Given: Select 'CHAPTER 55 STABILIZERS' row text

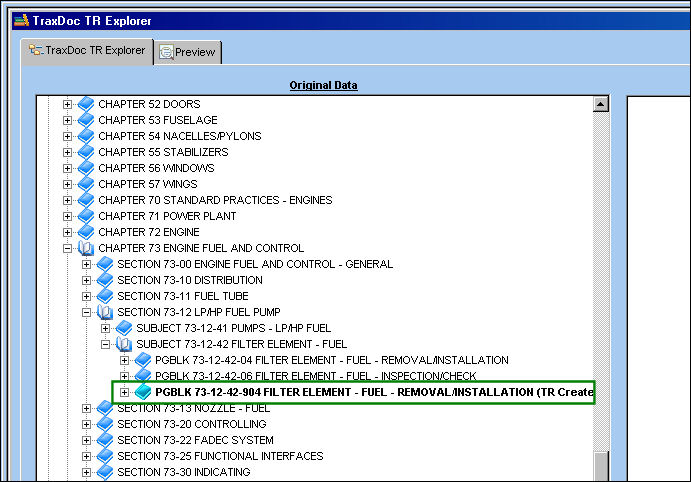Looking at the screenshot, I should pos(163,152).
